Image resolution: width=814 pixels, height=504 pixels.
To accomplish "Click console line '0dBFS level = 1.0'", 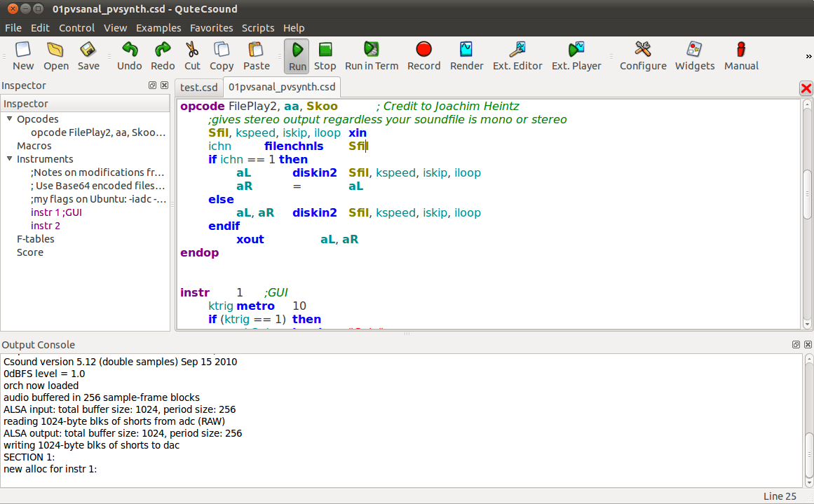I will click(44, 374).
